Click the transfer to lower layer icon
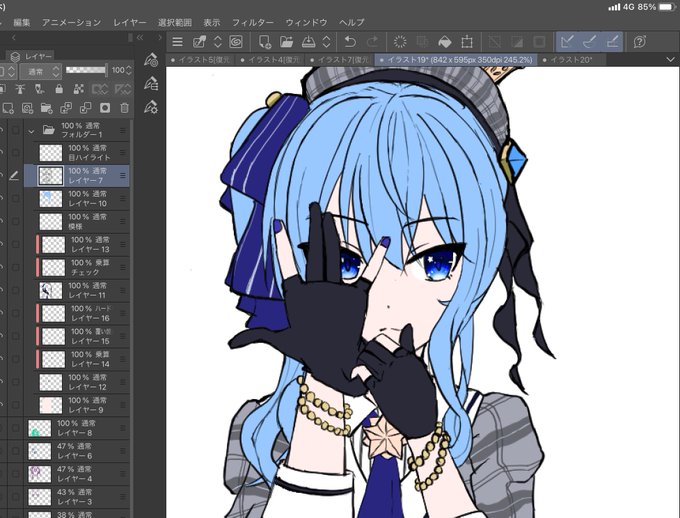Image resolution: width=680 pixels, height=518 pixels. tap(66, 108)
